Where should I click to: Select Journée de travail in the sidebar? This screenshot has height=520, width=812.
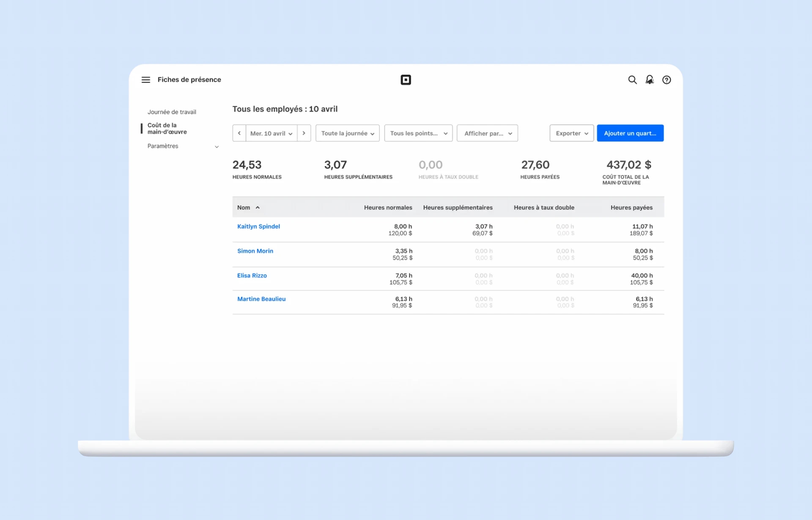tap(172, 112)
